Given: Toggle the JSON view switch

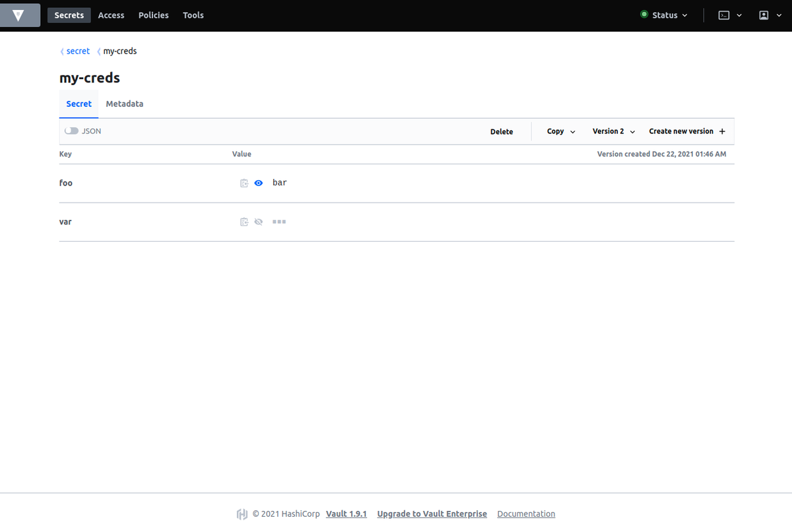Looking at the screenshot, I should click(x=71, y=131).
